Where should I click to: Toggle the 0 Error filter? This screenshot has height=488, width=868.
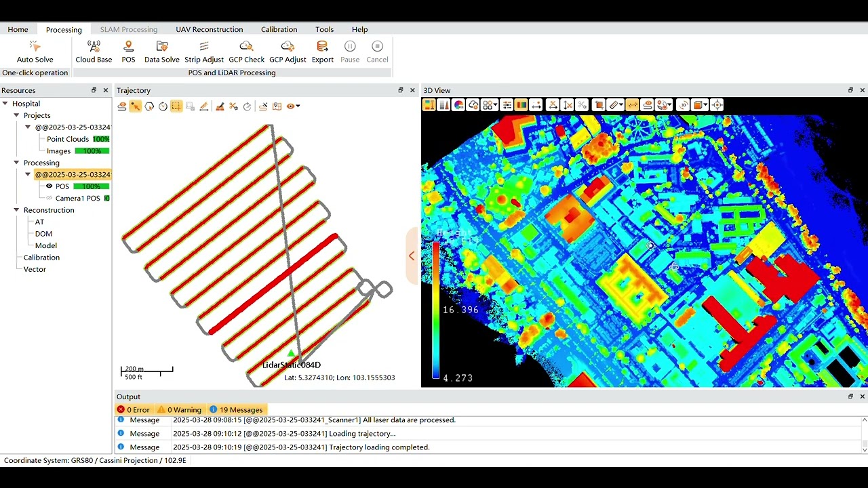(133, 409)
